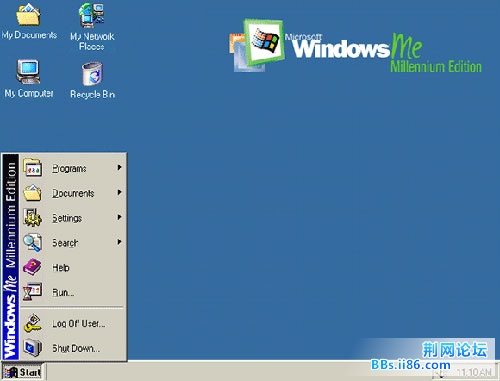
Task: Expand the Programs submenu arrow
Action: click(x=119, y=167)
